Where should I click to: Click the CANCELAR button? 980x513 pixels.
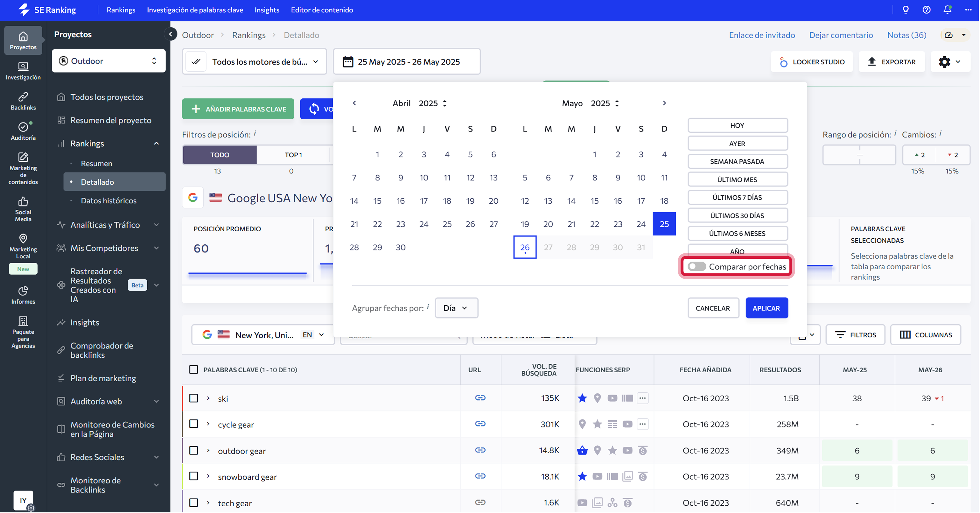coord(713,308)
